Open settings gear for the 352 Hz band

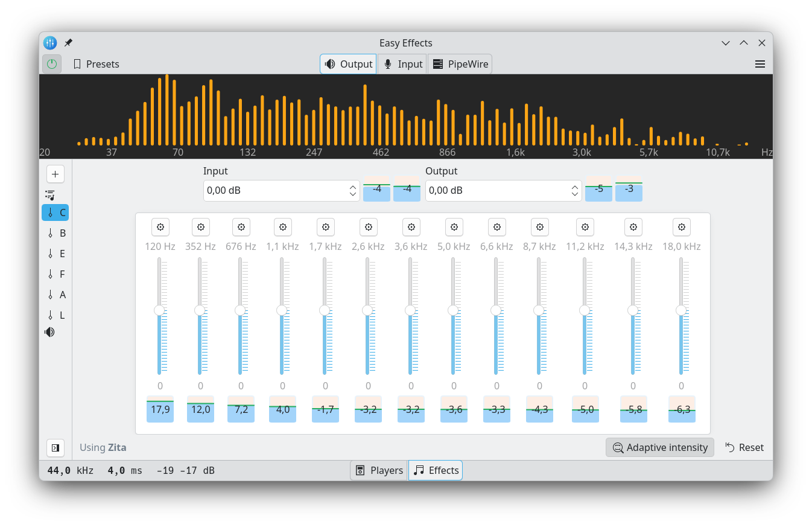pyautogui.click(x=200, y=227)
